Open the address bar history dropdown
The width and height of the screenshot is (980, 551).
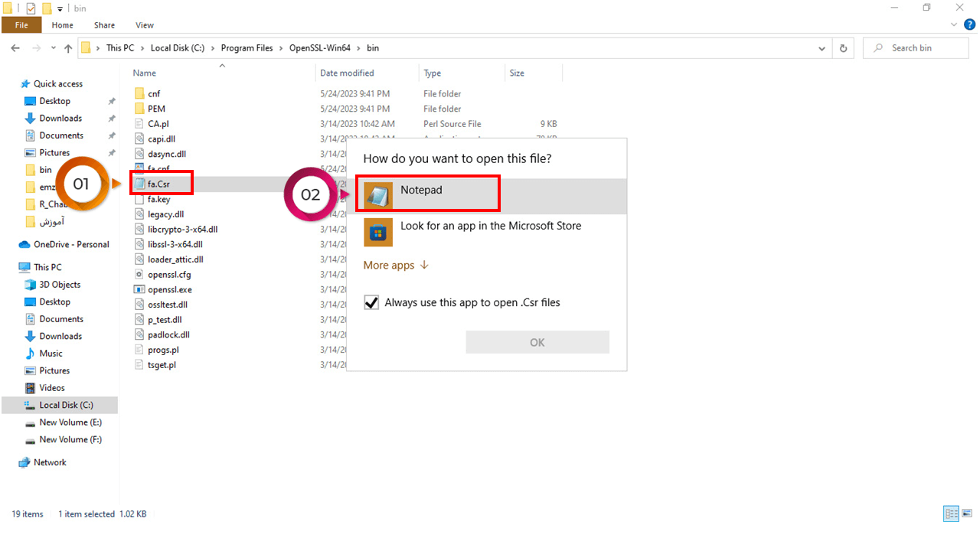822,48
